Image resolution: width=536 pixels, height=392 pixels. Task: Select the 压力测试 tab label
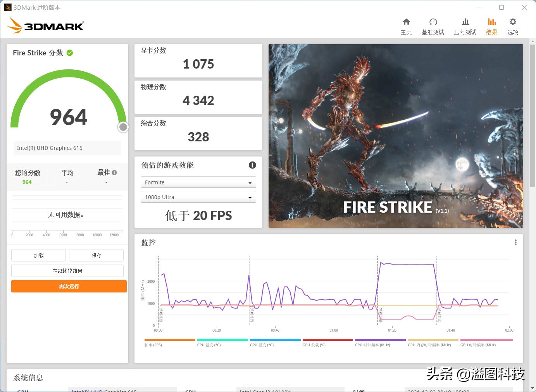coord(465,32)
